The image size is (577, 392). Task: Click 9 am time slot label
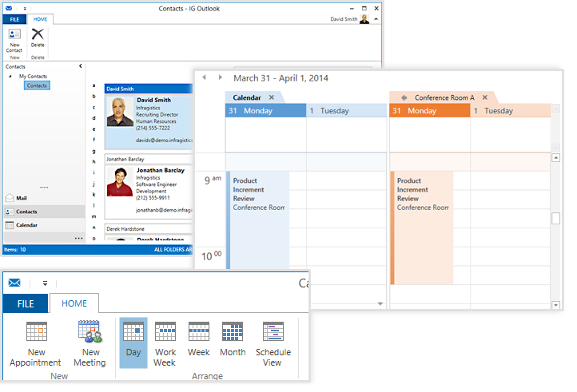click(213, 180)
